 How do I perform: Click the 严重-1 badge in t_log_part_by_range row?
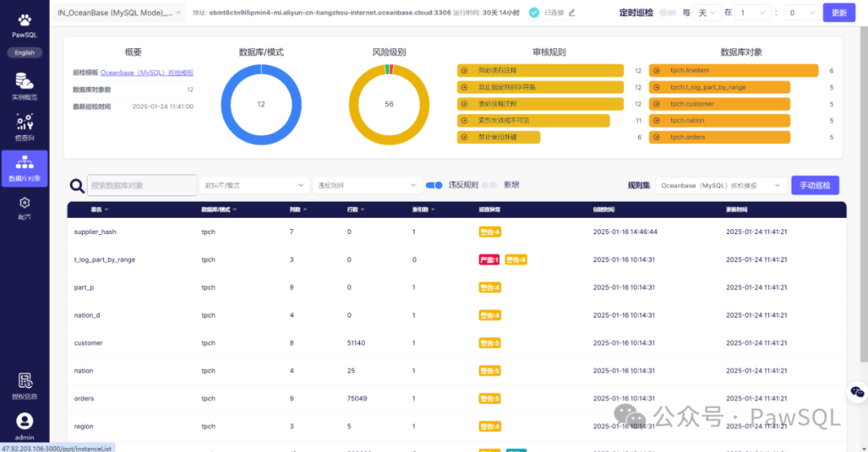pyautogui.click(x=489, y=260)
